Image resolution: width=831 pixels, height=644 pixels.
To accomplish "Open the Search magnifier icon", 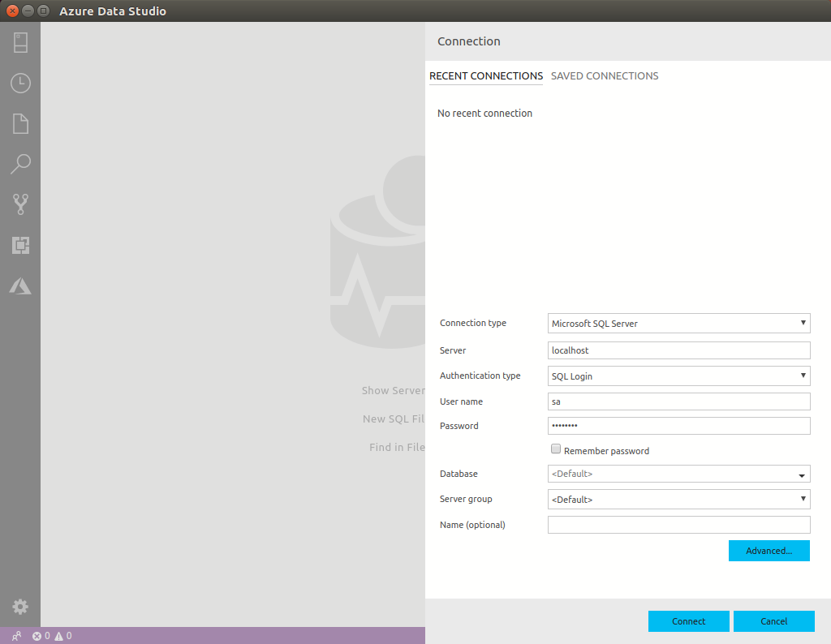I will point(20,164).
